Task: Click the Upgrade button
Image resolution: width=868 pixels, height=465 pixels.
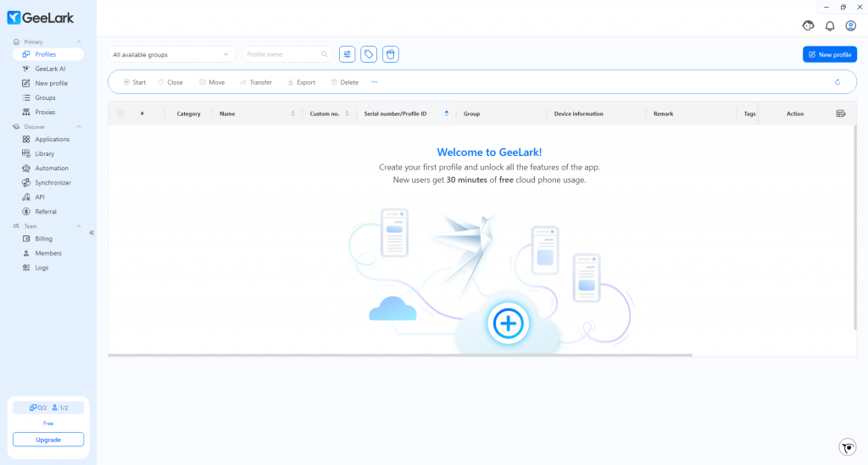Action: (48, 440)
